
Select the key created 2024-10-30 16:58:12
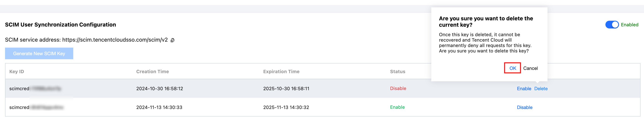[x=159, y=88]
